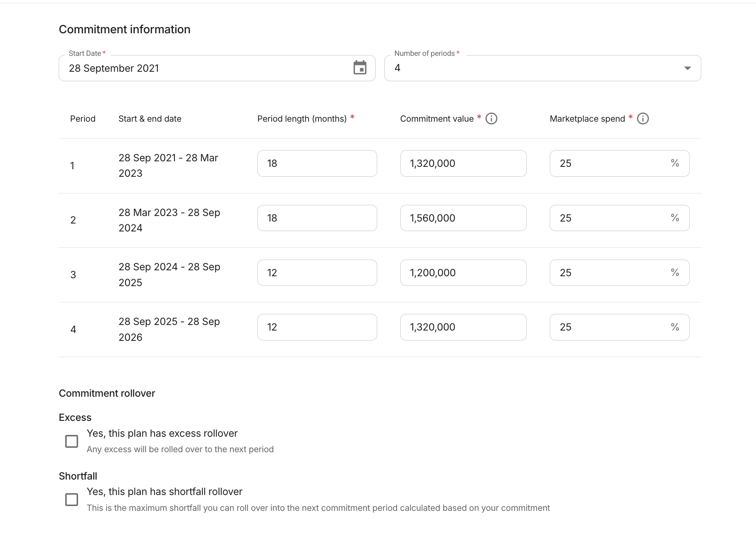Click the Marketplace spend column header text
756x539 pixels.
(x=587, y=119)
